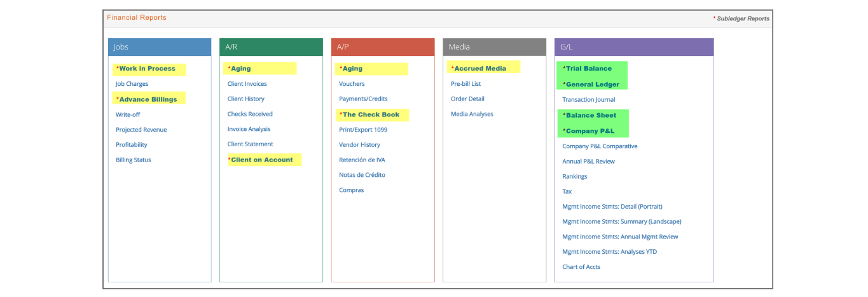Open the Print/Export 1099 report

pos(363,130)
